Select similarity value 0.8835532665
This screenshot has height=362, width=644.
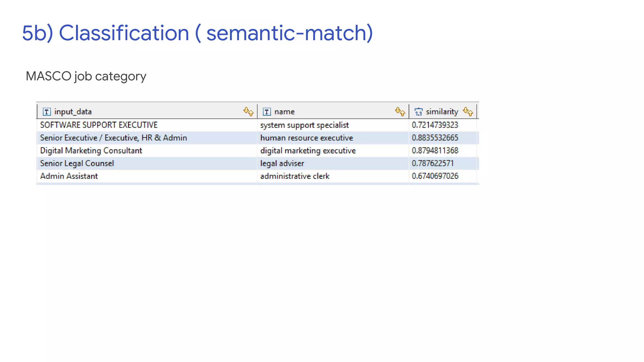click(x=443, y=138)
